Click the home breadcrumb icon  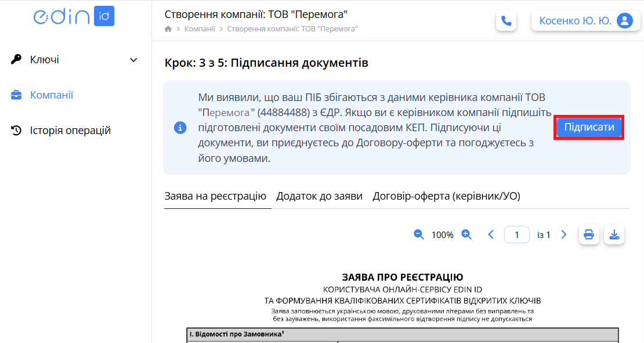point(168,29)
